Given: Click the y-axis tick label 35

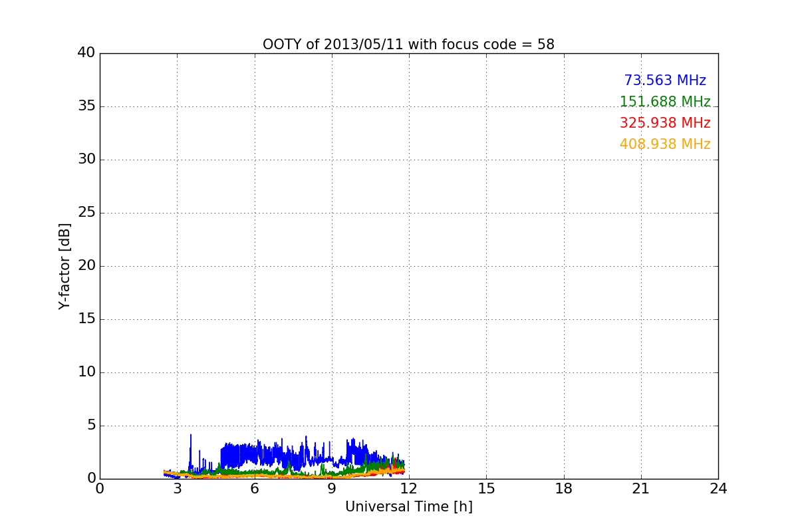Looking at the screenshot, I should pos(86,106).
